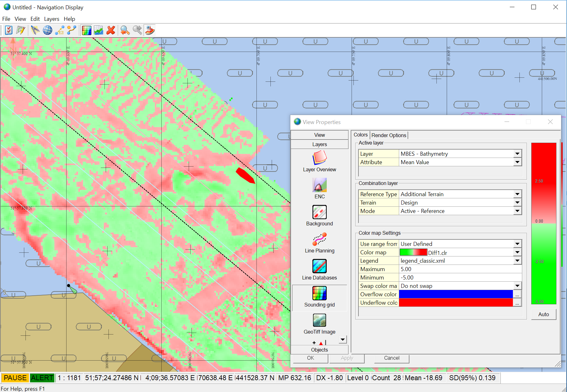Toggle the follow vessel boat button
Image resolution: width=567 pixels, height=392 pixels.
click(150, 30)
